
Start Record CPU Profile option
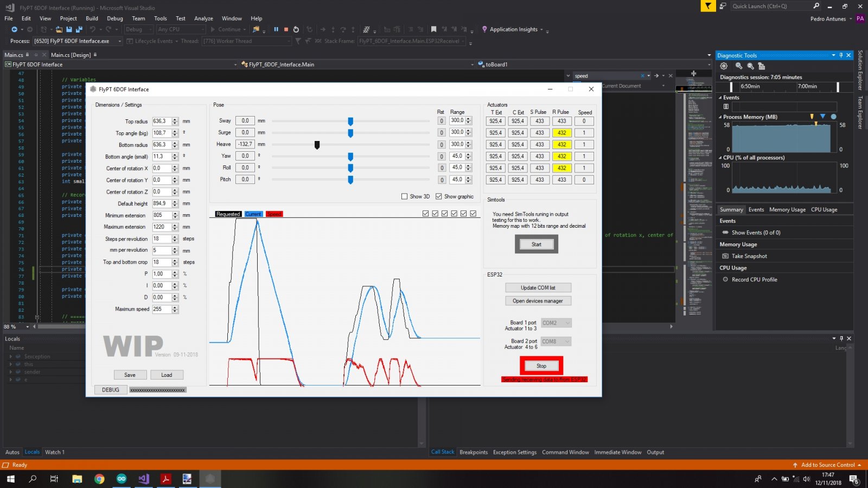coord(725,279)
